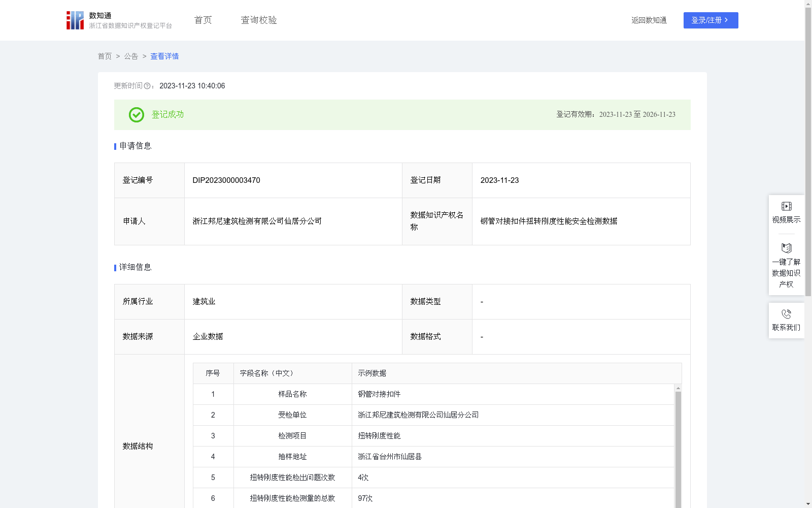Click 扭转刚度性能检测量的总数 field row
This screenshot has height=508, width=812.
(x=433, y=498)
